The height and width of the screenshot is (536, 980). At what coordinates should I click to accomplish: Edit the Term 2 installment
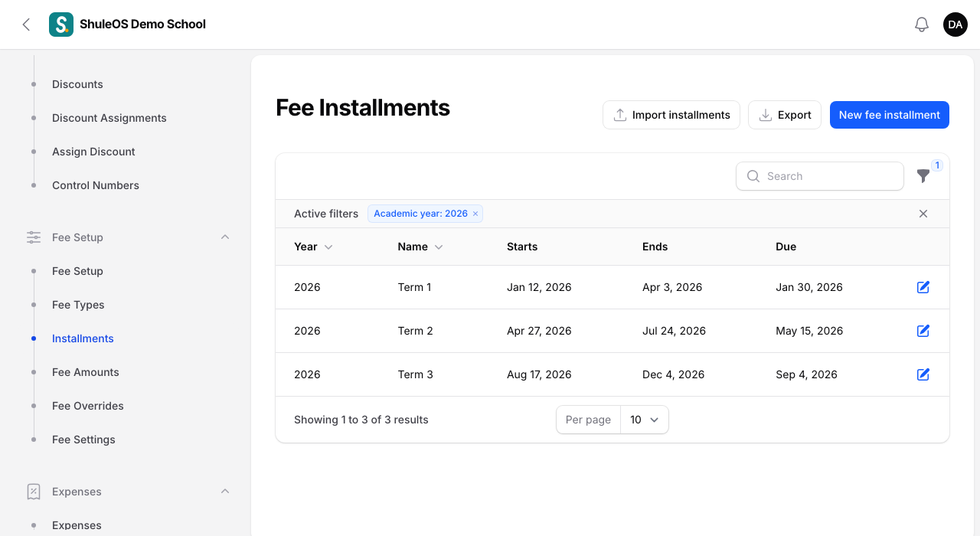(x=923, y=331)
